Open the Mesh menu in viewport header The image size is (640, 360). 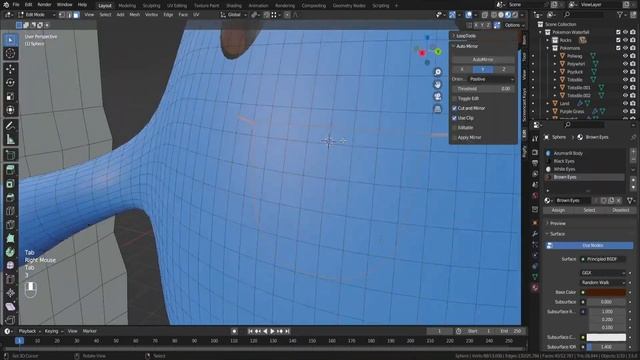[x=134, y=15]
